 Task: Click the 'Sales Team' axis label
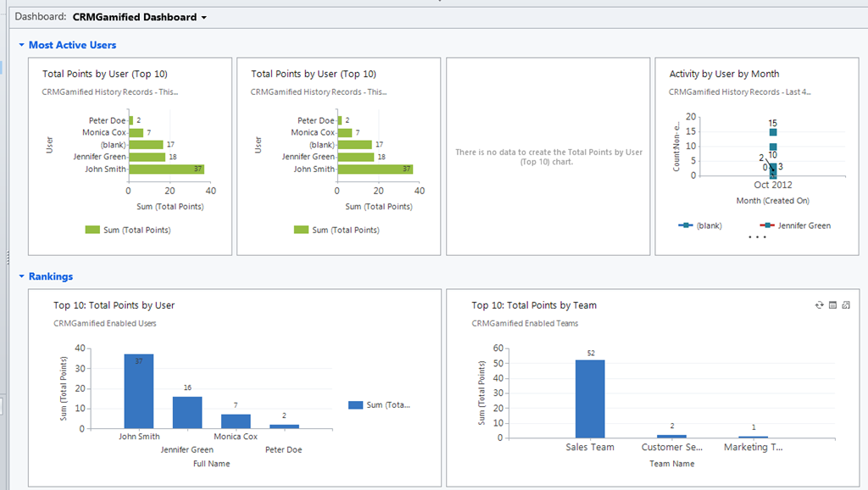click(590, 447)
